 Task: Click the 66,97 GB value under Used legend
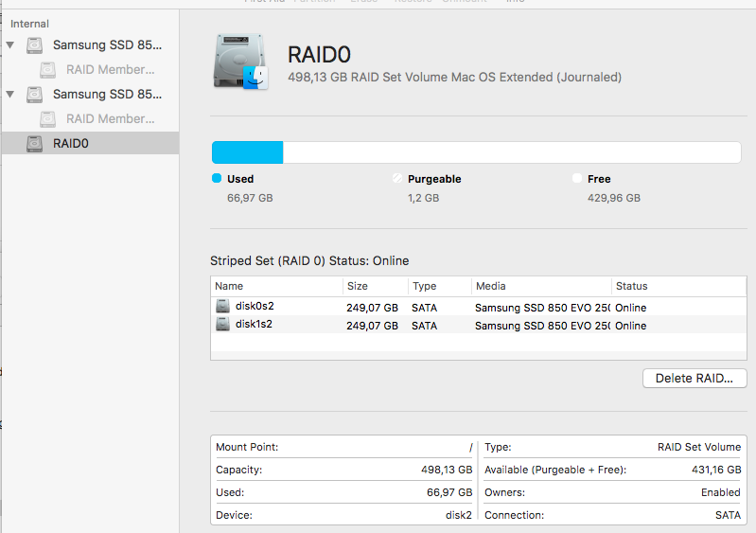(250, 198)
